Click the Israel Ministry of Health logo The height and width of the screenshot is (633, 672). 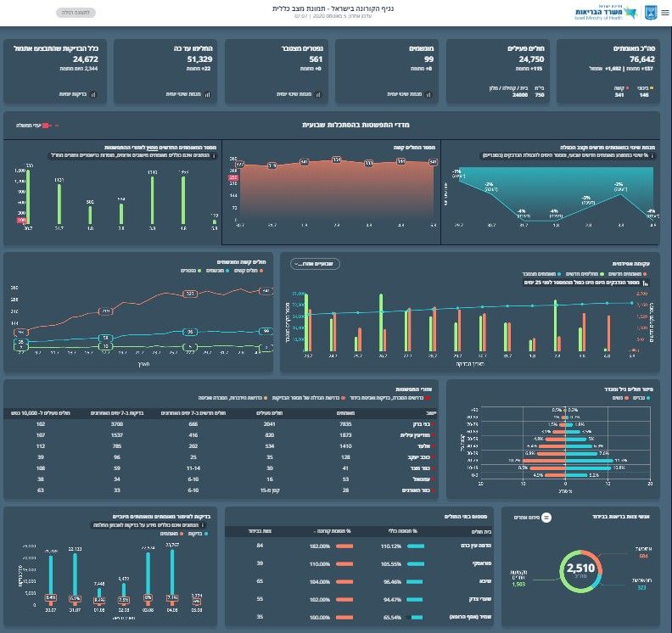[x=606, y=13]
